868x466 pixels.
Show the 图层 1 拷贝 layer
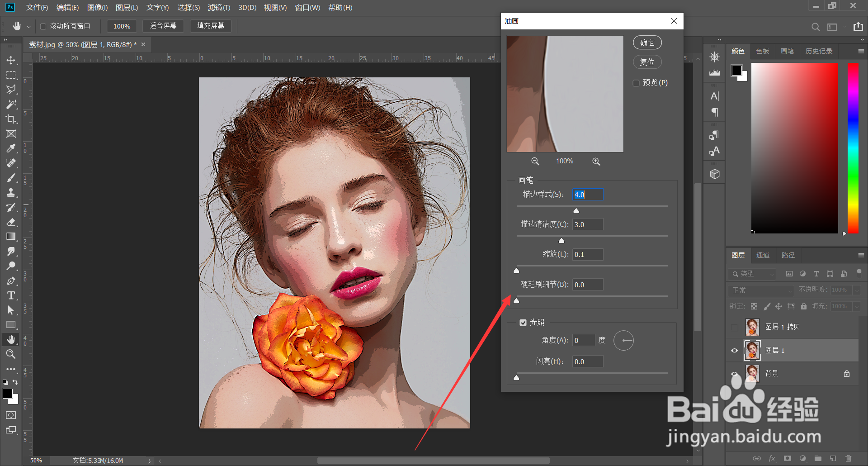(x=735, y=327)
